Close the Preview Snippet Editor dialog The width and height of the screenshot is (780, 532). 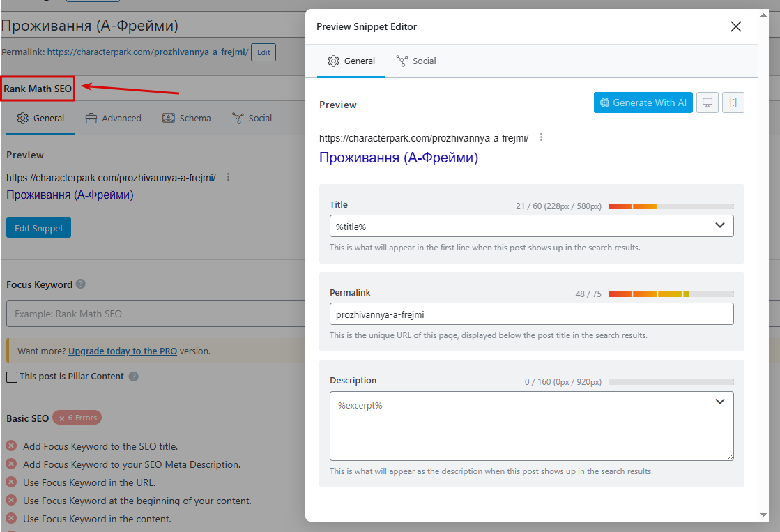(735, 26)
